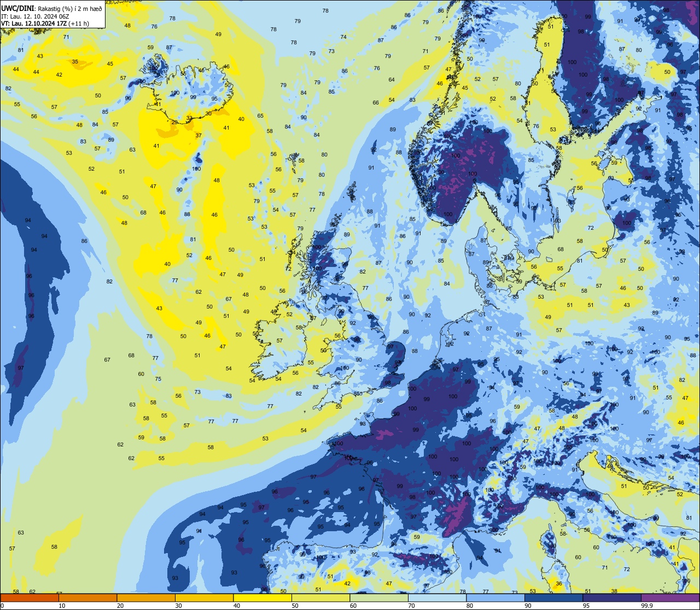Click the pale yellow 50–60 legend segment
The image size is (700, 610).
320,598
